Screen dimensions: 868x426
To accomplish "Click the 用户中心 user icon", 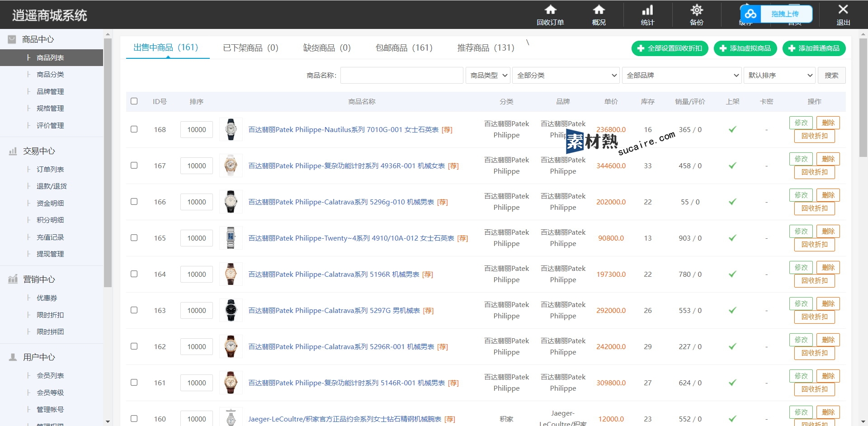I will click(x=13, y=357).
